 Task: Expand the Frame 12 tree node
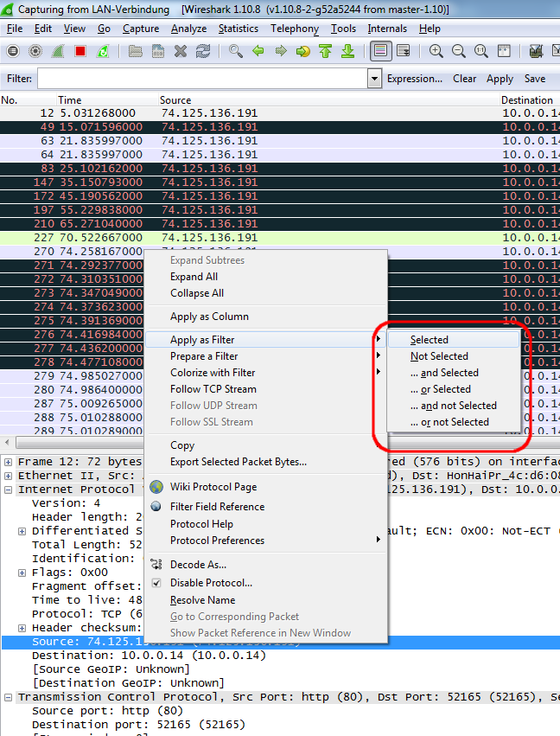coord(9,462)
